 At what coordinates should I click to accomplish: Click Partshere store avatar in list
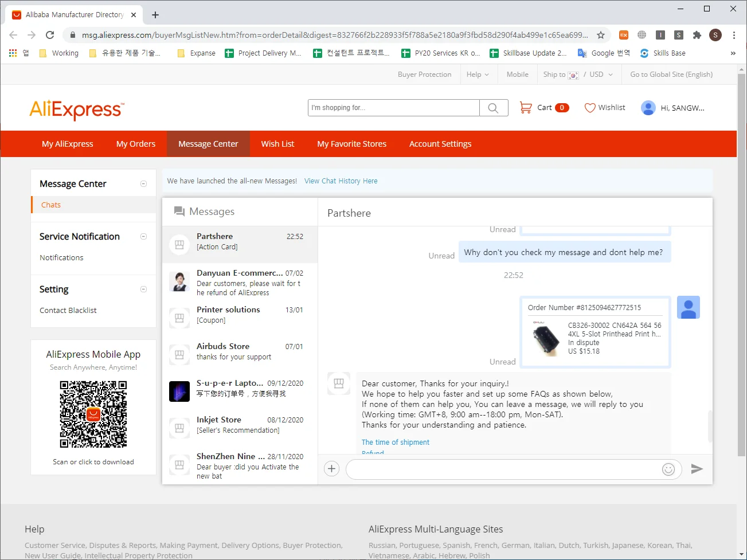pyautogui.click(x=179, y=245)
